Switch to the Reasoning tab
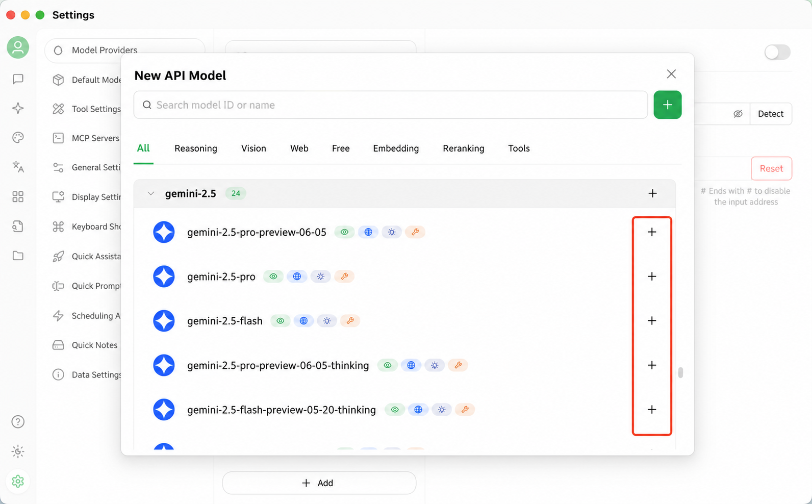The image size is (812, 504). tap(196, 148)
